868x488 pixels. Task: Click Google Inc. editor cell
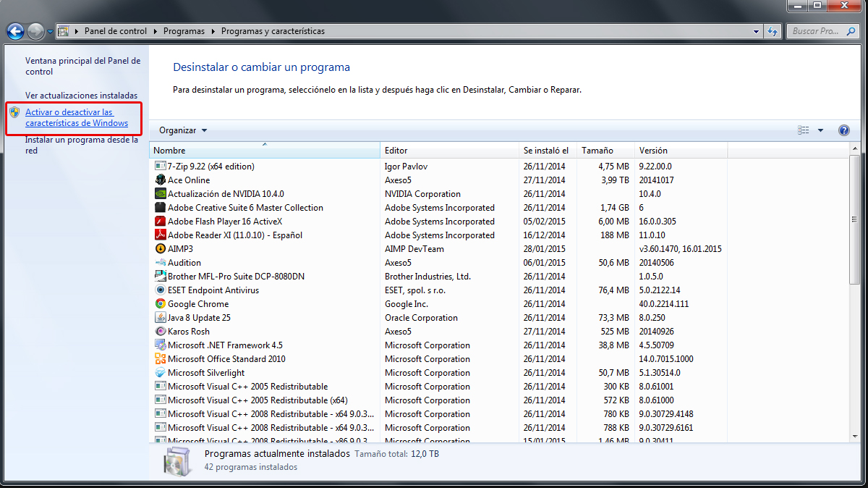pos(407,304)
